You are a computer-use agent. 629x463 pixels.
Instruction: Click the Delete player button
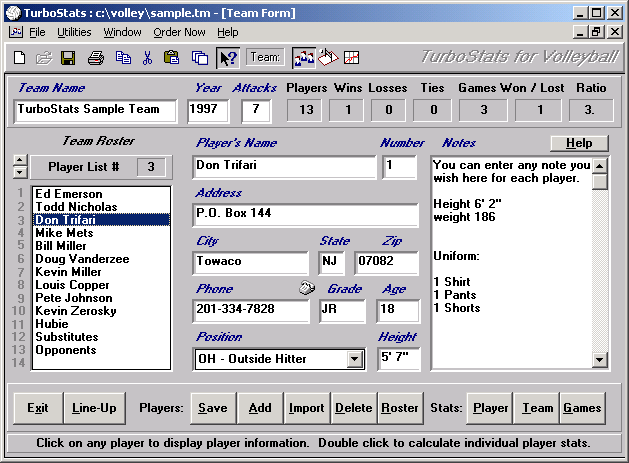coord(354,408)
